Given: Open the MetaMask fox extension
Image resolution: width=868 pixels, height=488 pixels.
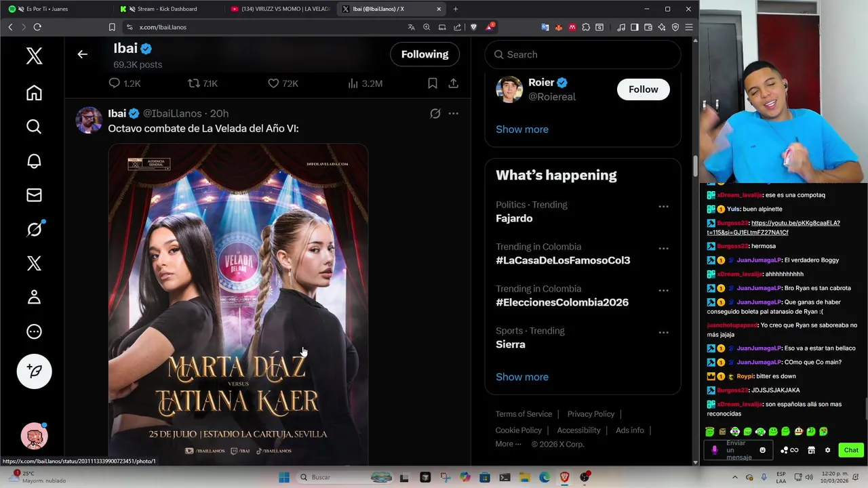Looking at the screenshot, I should (x=559, y=27).
